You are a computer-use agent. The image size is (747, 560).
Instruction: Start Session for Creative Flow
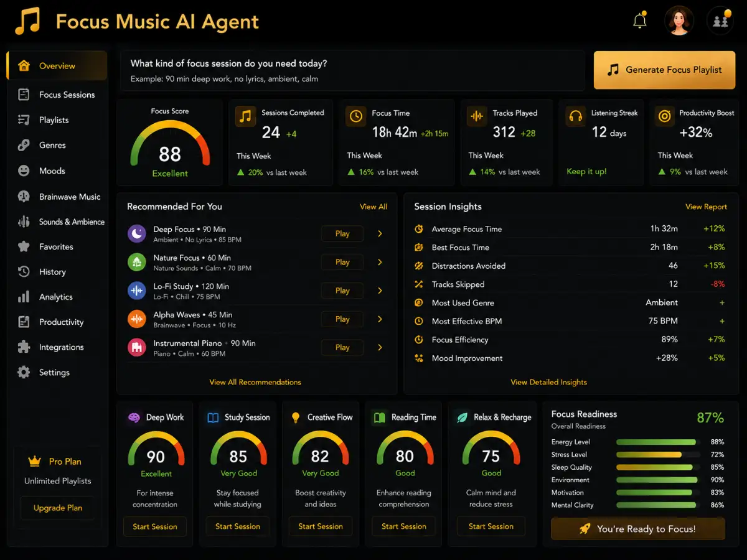[321, 526]
